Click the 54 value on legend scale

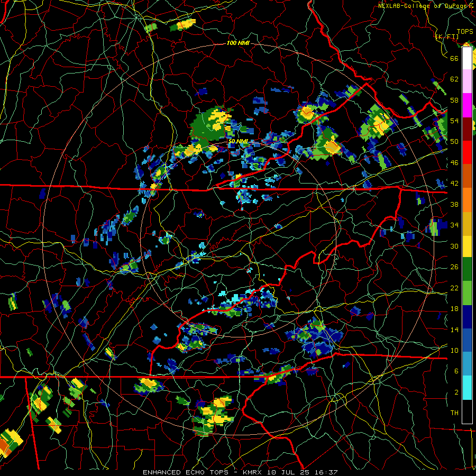point(454,121)
